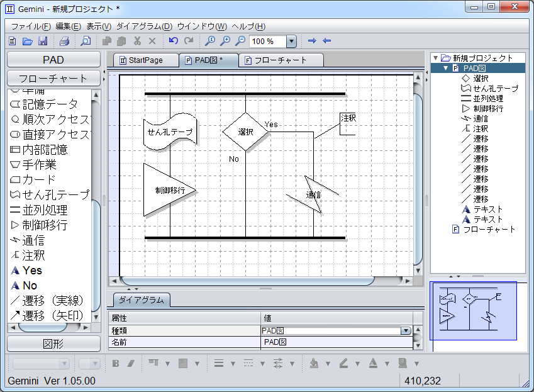Click the 名前 value field PAD図
Viewport: 534px width, 392px height.
coord(337,342)
